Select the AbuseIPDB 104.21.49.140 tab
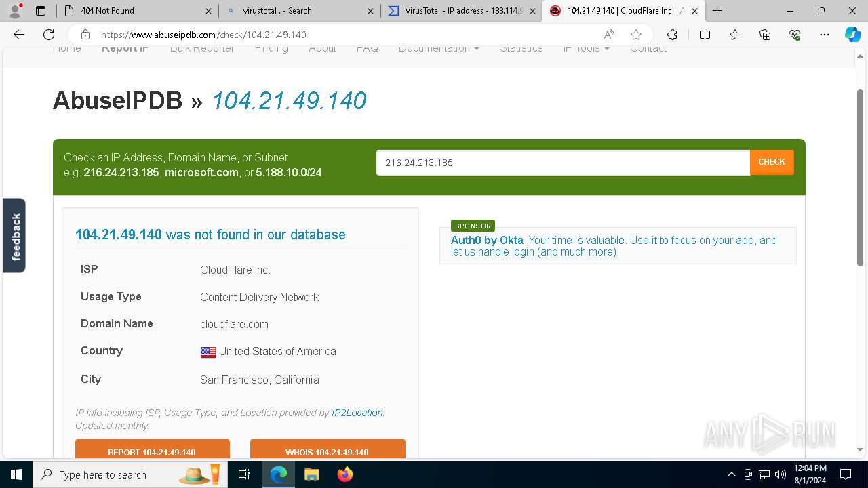 (624, 11)
